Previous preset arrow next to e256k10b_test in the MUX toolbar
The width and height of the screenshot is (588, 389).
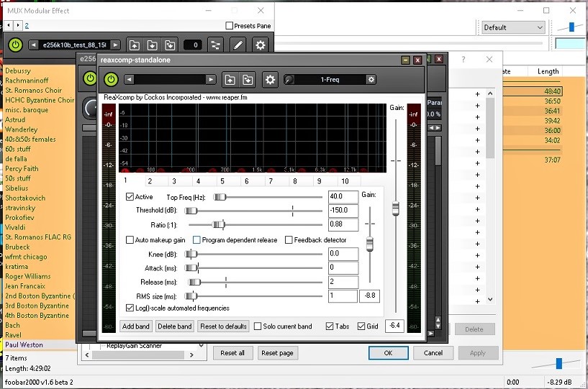point(33,45)
